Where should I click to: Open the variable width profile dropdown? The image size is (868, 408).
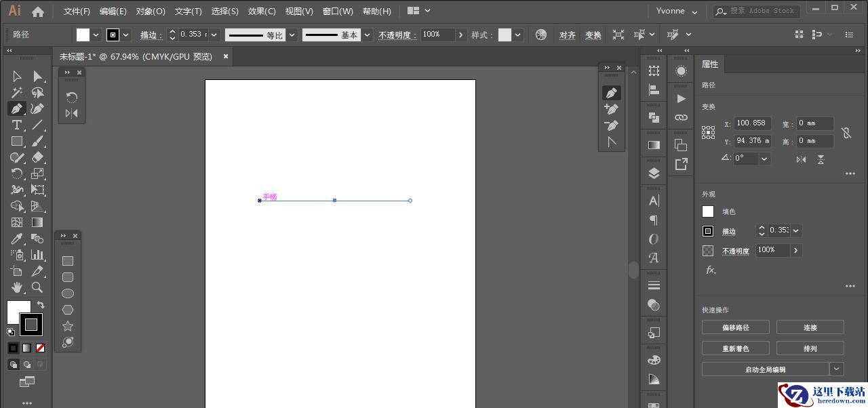coord(292,35)
